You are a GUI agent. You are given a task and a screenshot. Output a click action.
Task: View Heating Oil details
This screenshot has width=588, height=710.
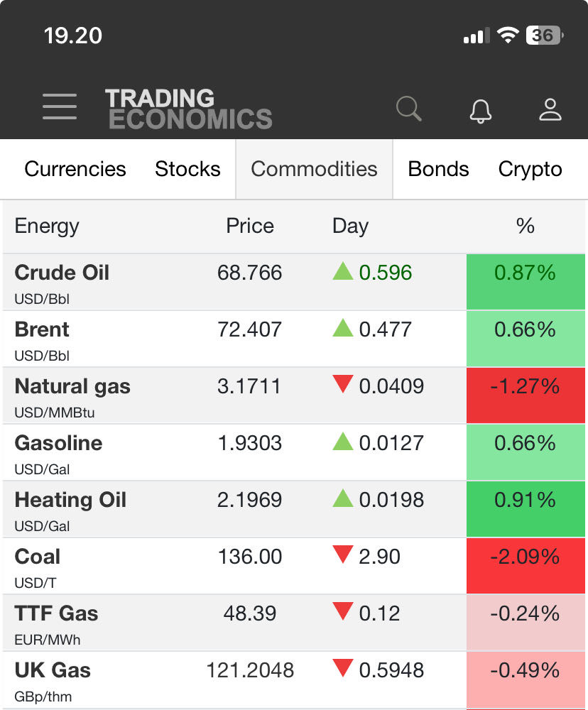[70, 500]
